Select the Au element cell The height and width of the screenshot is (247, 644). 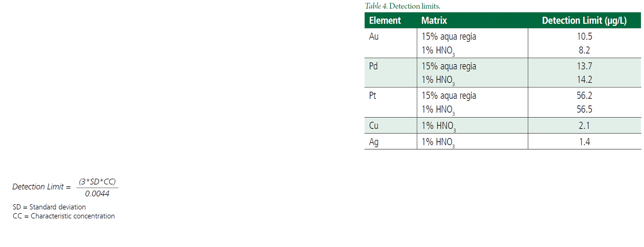[x=374, y=37]
